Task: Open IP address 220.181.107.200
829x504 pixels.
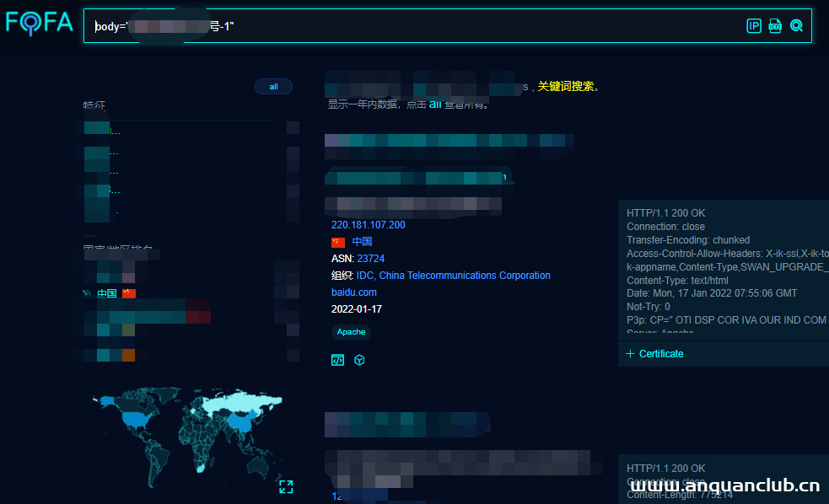Action: (368, 225)
